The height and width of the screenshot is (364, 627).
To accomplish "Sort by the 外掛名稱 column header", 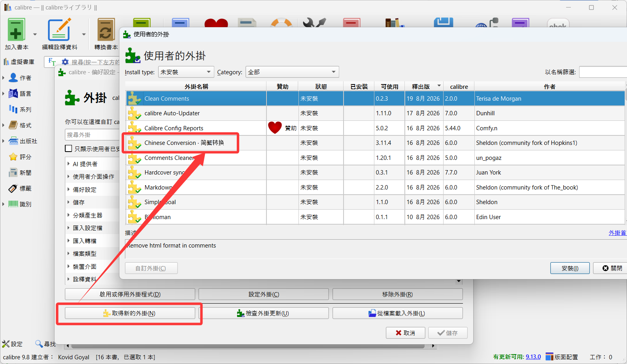I will (x=196, y=86).
